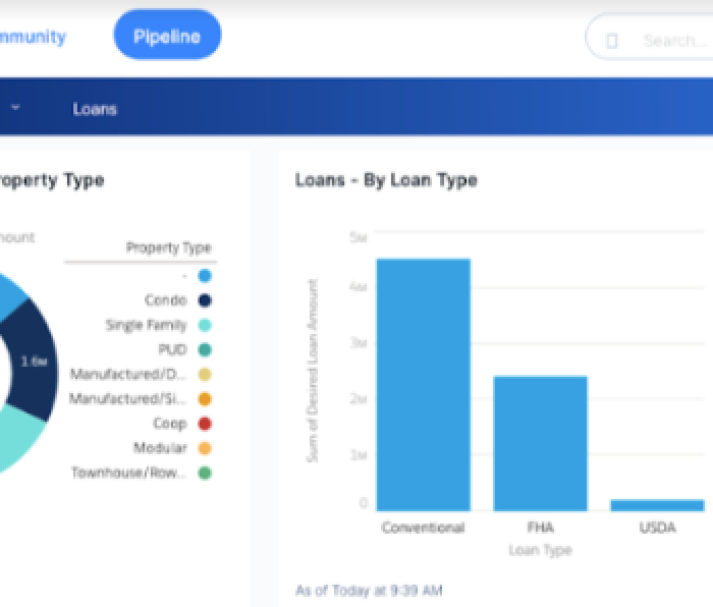Click the Coop red legend dot
Image resolution: width=713 pixels, height=607 pixels.
[x=204, y=424]
